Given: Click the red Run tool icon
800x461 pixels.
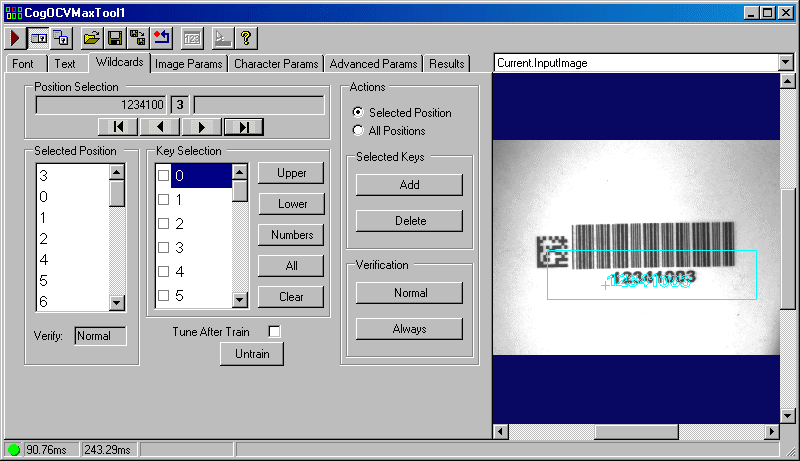Looking at the screenshot, I should 15,38.
